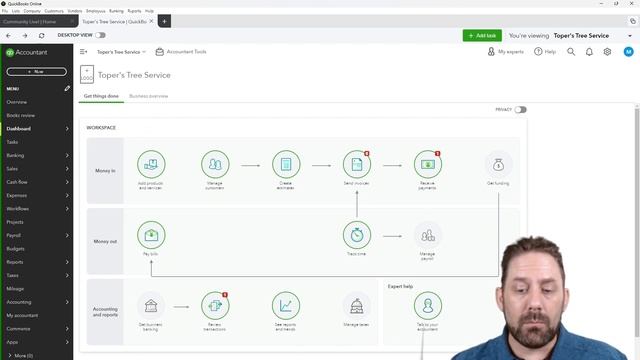Viewport: 640px width, 360px height.
Task: Expand the Expenses submenu arrow
Action: (x=67, y=196)
